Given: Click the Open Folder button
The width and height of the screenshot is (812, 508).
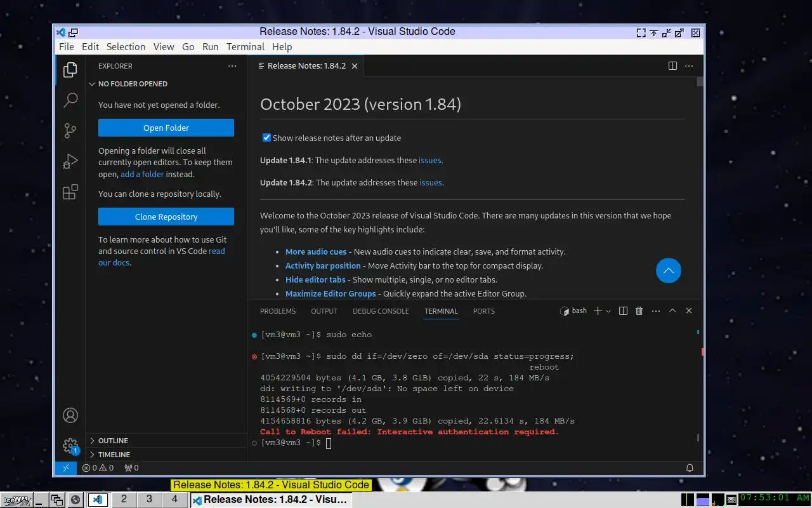Looking at the screenshot, I should pos(166,128).
